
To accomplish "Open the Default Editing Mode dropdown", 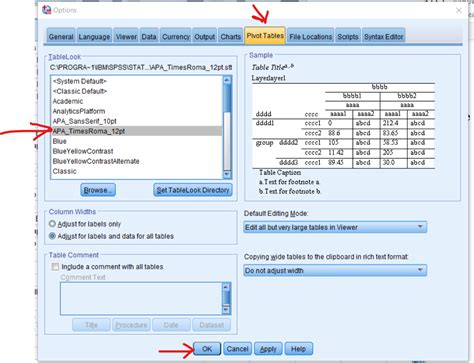I will point(335,227).
